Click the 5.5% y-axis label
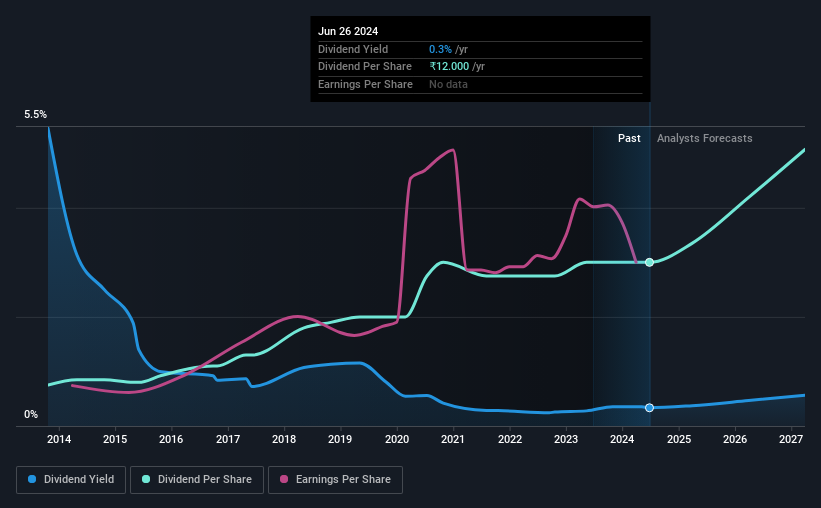821x508 pixels. click(x=35, y=114)
